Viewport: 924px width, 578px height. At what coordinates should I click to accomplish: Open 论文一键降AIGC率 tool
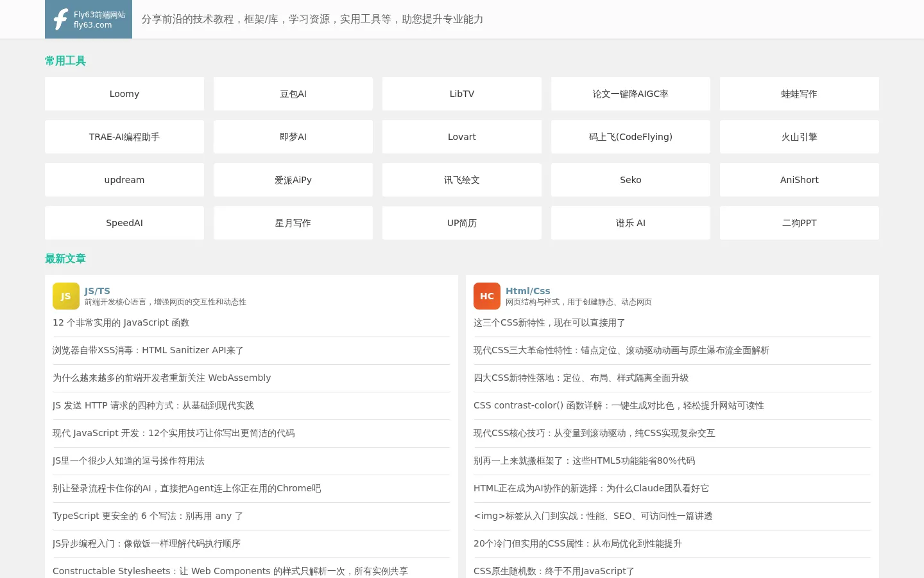point(631,94)
